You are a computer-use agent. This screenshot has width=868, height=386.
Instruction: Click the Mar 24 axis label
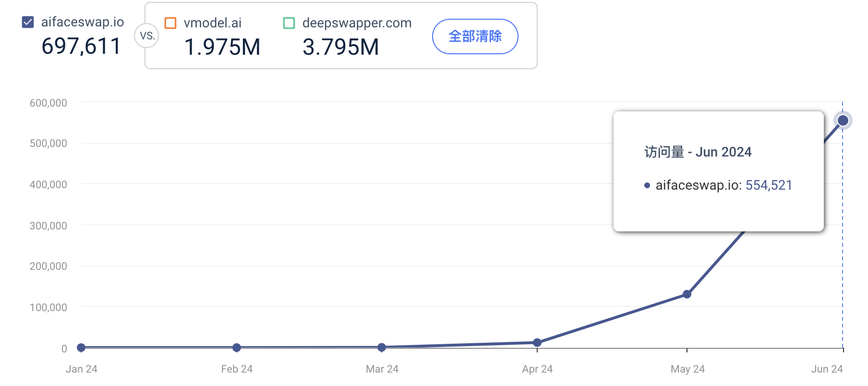click(382, 369)
